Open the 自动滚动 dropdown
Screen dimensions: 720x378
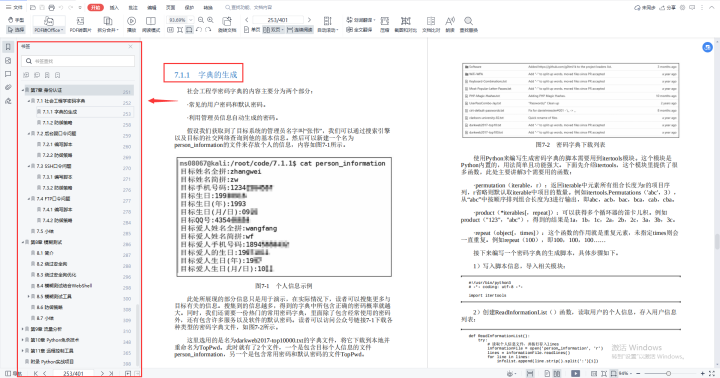[x=327, y=24]
